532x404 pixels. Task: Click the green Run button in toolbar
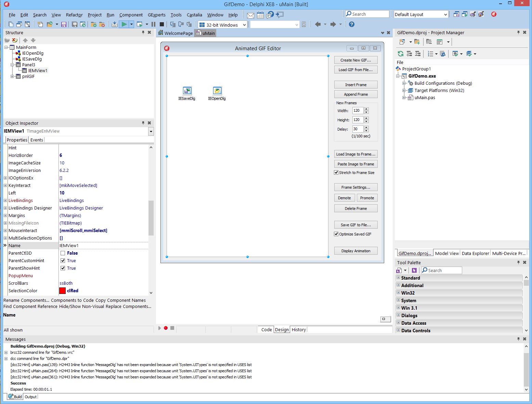pos(124,24)
